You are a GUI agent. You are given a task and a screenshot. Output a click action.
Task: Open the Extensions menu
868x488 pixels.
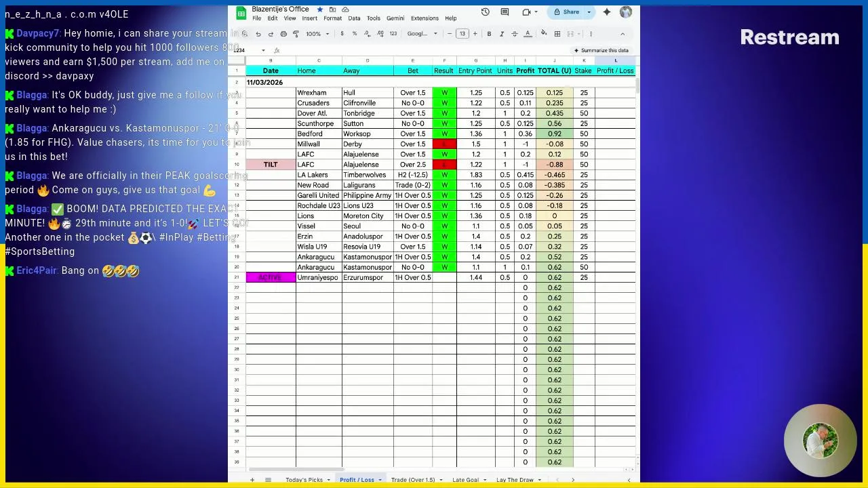pos(425,18)
